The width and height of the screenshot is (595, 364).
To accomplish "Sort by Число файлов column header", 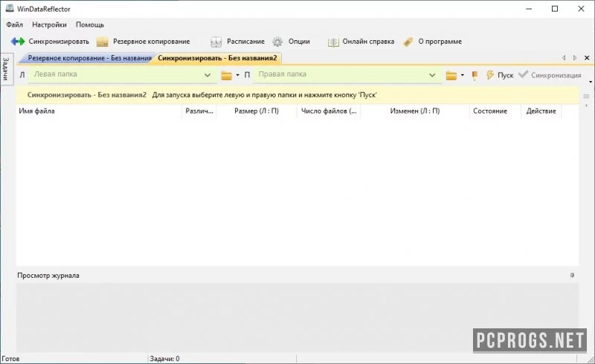I will pyautogui.click(x=329, y=111).
